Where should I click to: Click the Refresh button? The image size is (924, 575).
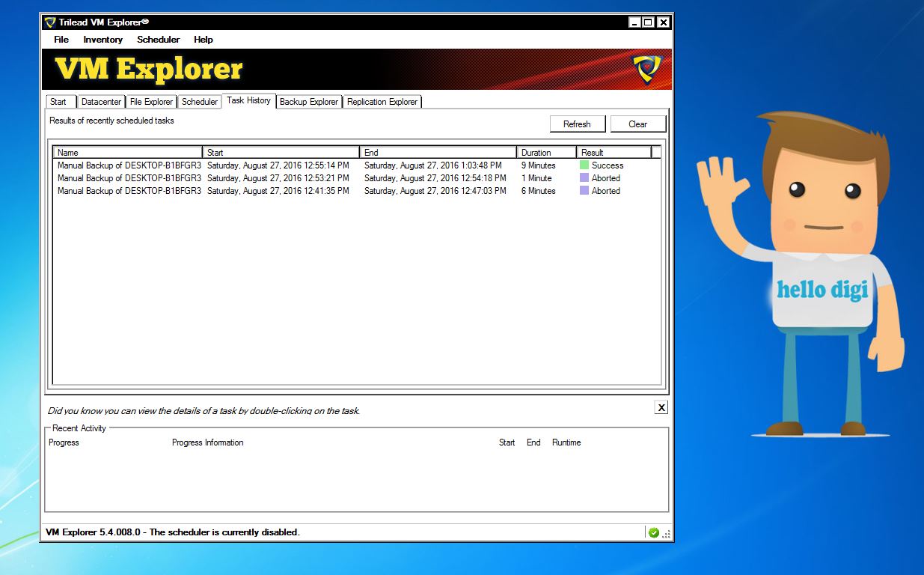[577, 124]
